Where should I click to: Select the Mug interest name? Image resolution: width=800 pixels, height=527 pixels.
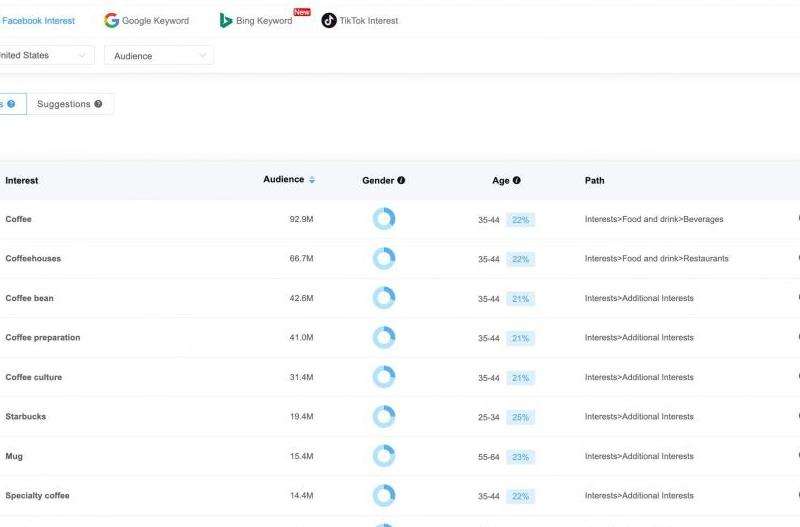point(14,456)
